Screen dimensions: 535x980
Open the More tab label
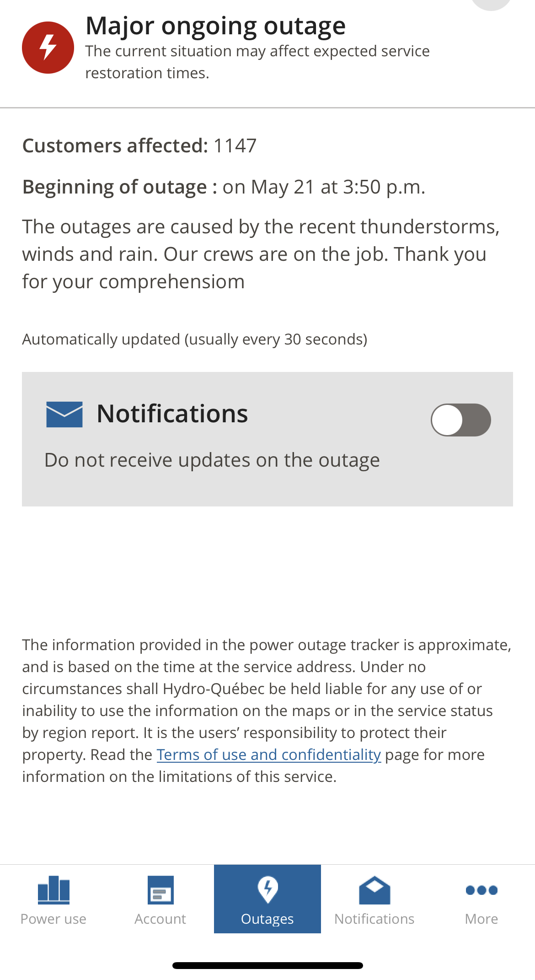pyautogui.click(x=481, y=919)
